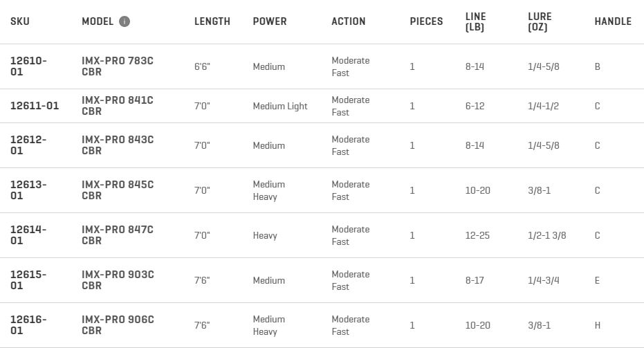Click the POWER column header
This screenshot has height=348, width=644.
pos(269,21)
